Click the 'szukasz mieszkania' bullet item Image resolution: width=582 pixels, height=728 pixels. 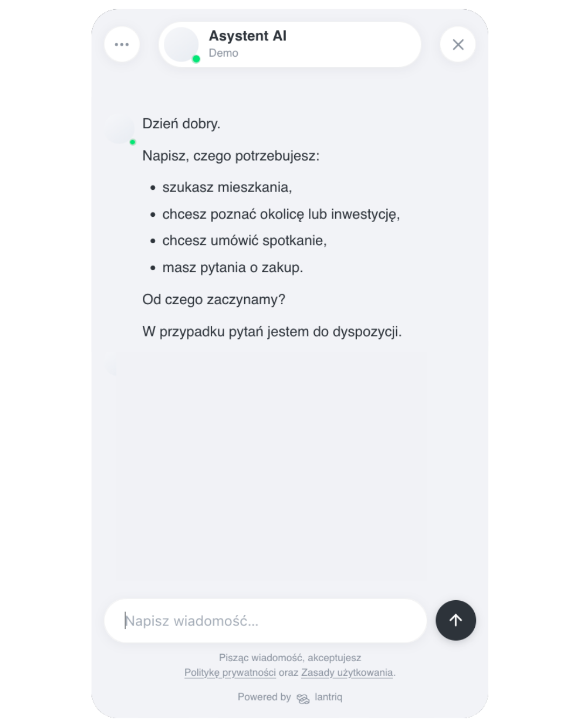pos(227,187)
